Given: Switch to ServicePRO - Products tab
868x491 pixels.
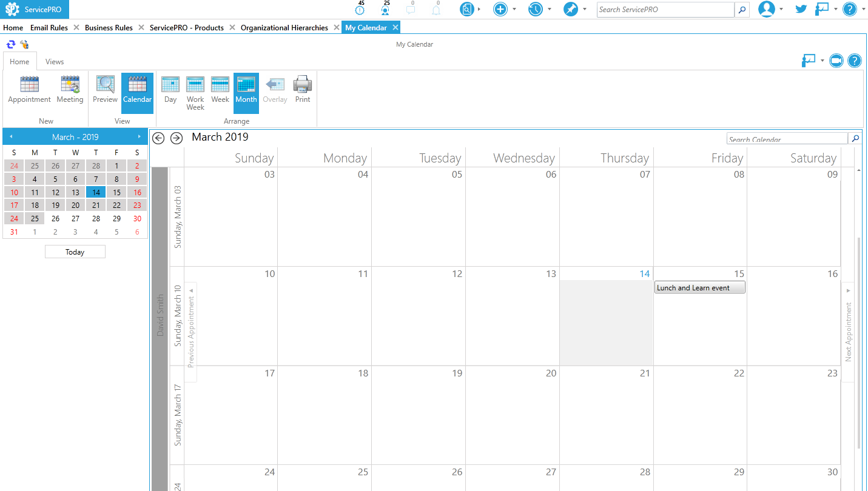Looking at the screenshot, I should (187, 27).
